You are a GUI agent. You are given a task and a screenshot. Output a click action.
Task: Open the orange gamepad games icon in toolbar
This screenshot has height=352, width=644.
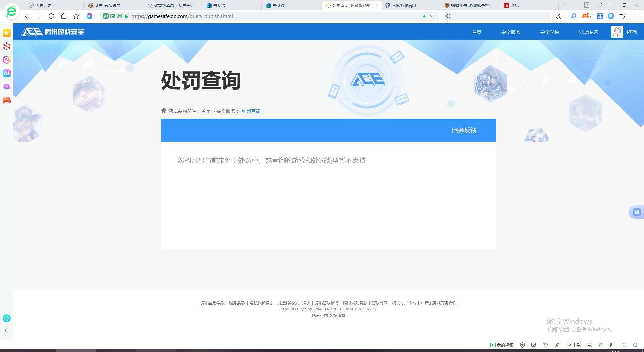(585, 16)
